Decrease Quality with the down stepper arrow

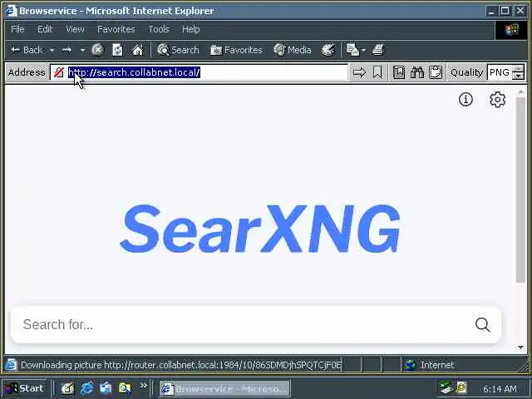coord(518,76)
